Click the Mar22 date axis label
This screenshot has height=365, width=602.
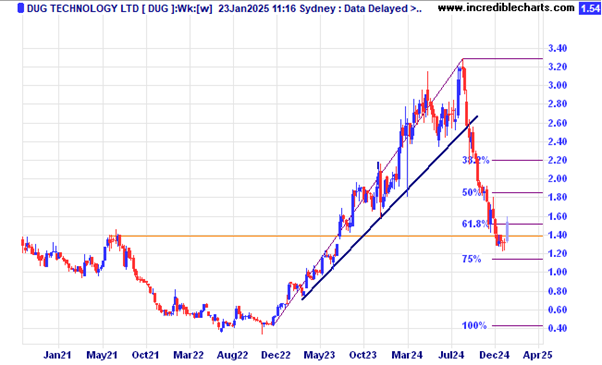point(189,355)
